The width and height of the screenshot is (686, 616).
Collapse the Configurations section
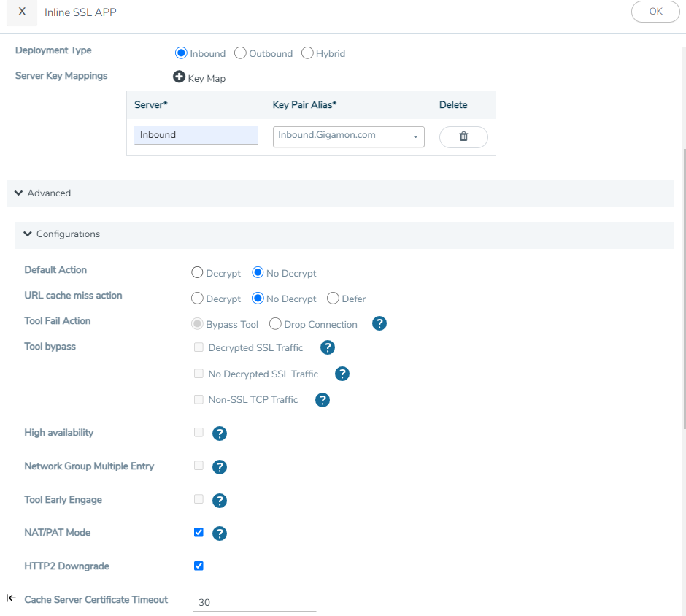[28, 234]
